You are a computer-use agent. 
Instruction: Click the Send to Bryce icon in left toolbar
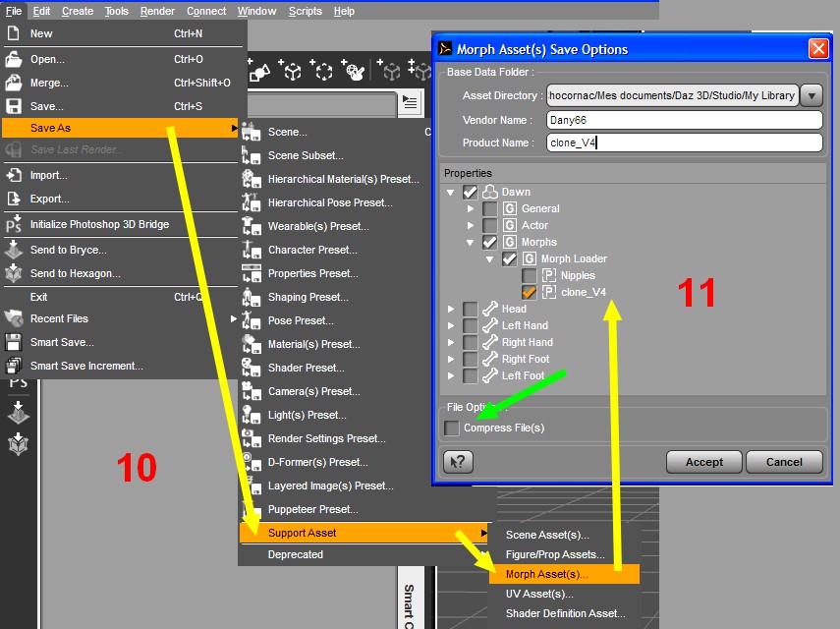pos(19,413)
